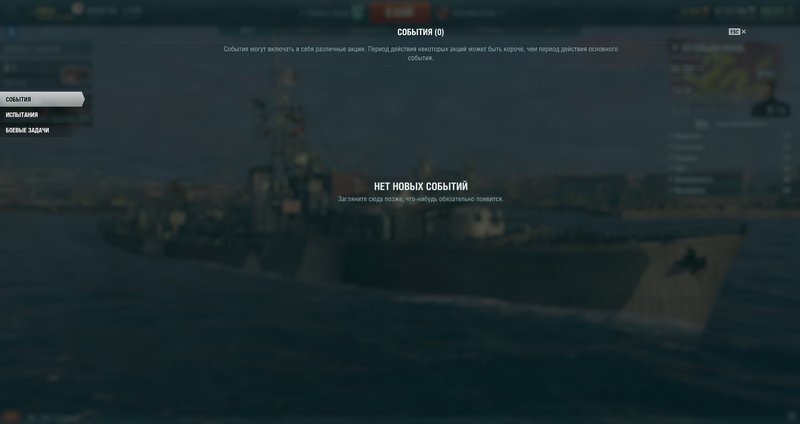Click the division shield icon left of battle button

pyautogui.click(x=359, y=13)
